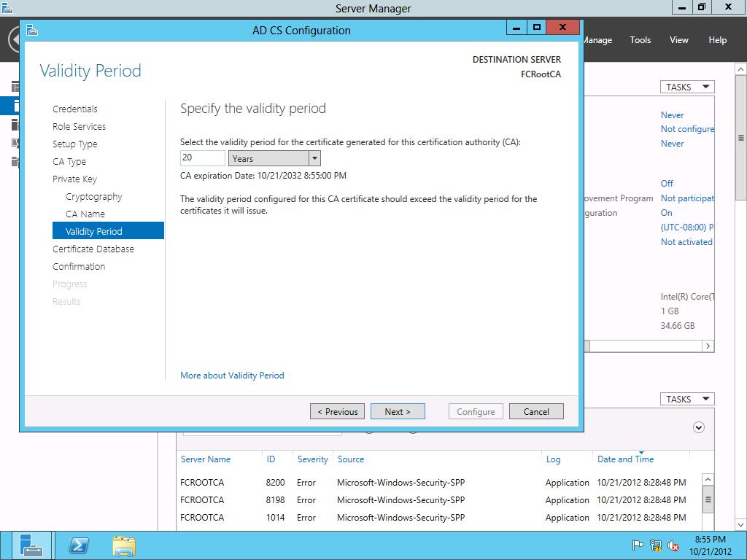Click the Not activated link
The height and width of the screenshot is (560, 747).
pyautogui.click(x=686, y=242)
